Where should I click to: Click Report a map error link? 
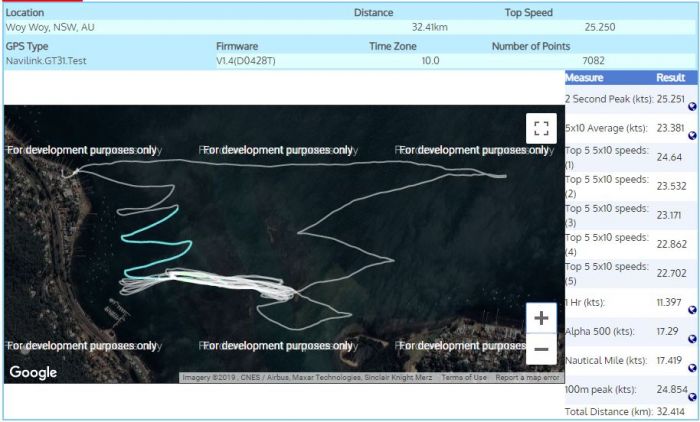coord(528,378)
